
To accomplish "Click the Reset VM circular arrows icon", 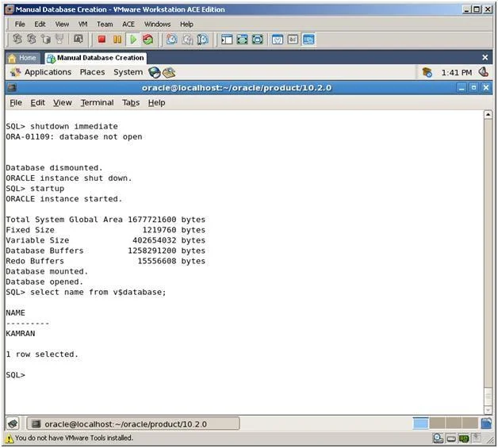I will [x=148, y=40].
